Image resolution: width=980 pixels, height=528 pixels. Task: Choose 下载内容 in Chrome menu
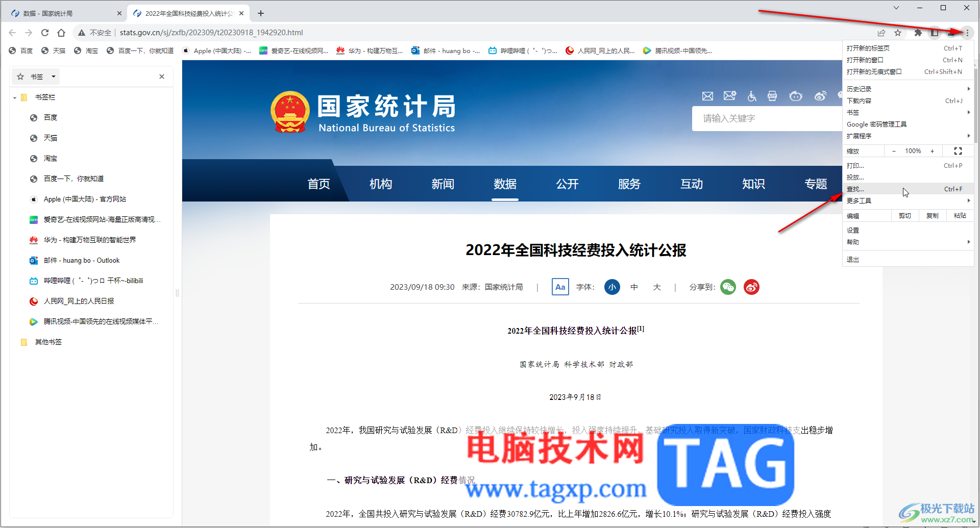pos(908,100)
